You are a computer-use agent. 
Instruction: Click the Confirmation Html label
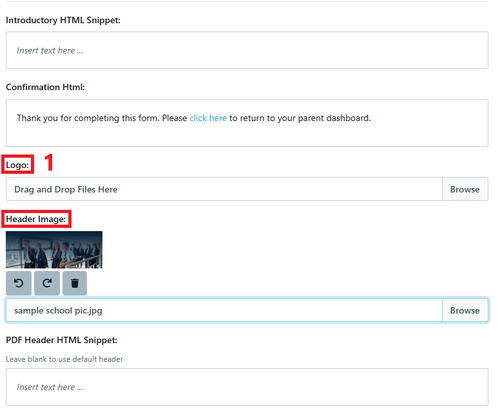45,87
